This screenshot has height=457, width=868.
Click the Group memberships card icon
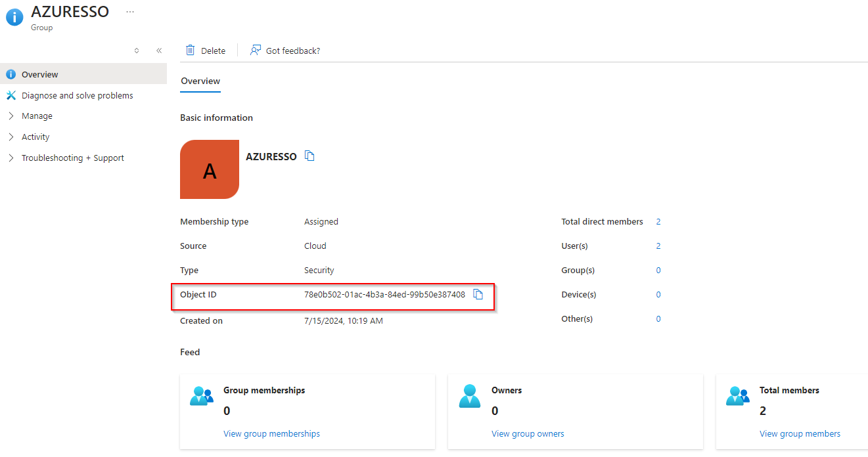point(202,396)
